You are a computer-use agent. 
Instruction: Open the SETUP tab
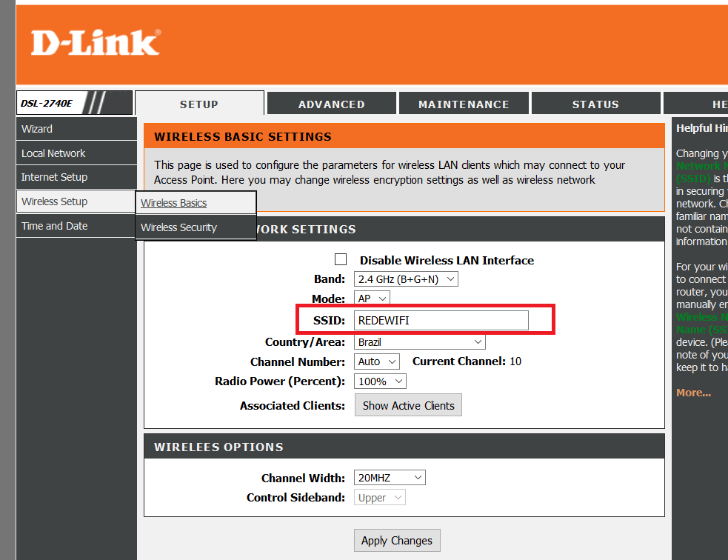[199, 104]
